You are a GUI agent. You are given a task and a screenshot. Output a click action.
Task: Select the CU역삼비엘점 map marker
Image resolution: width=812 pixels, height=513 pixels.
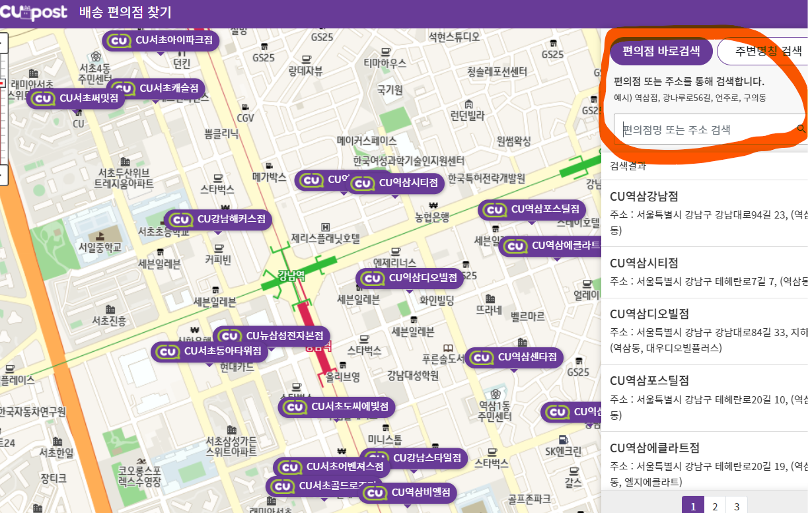(408, 492)
